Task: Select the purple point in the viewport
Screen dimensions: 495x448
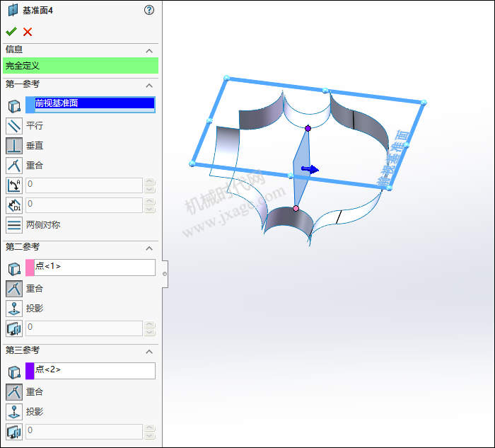Action: [308, 128]
